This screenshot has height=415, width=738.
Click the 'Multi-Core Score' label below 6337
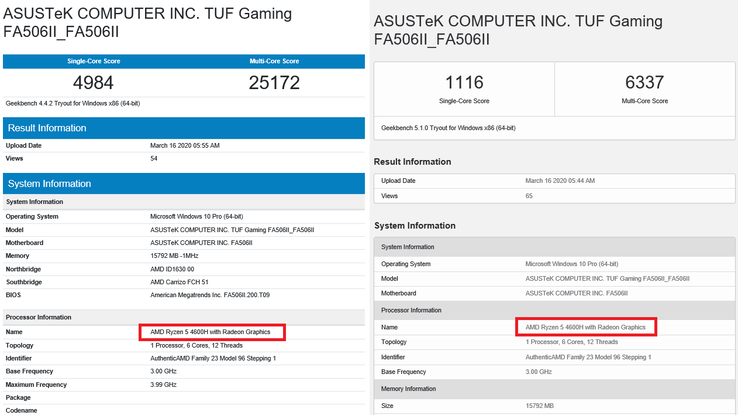click(644, 101)
